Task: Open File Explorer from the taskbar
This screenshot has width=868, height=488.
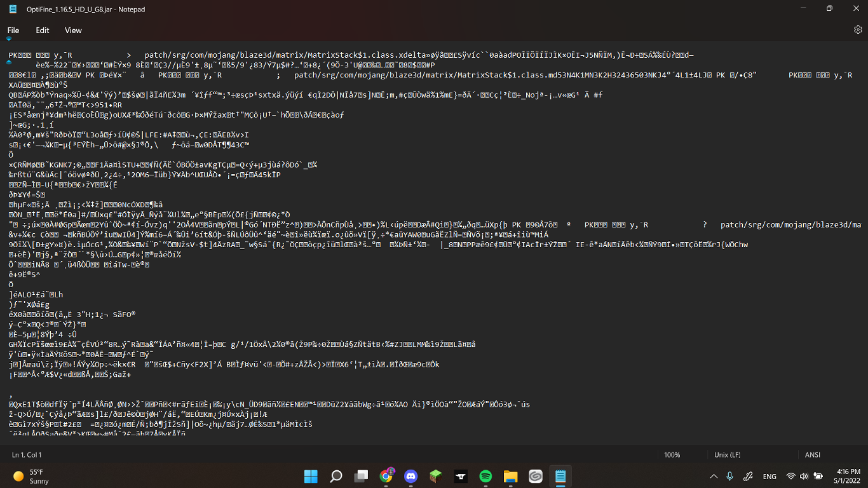Action: click(x=510, y=476)
